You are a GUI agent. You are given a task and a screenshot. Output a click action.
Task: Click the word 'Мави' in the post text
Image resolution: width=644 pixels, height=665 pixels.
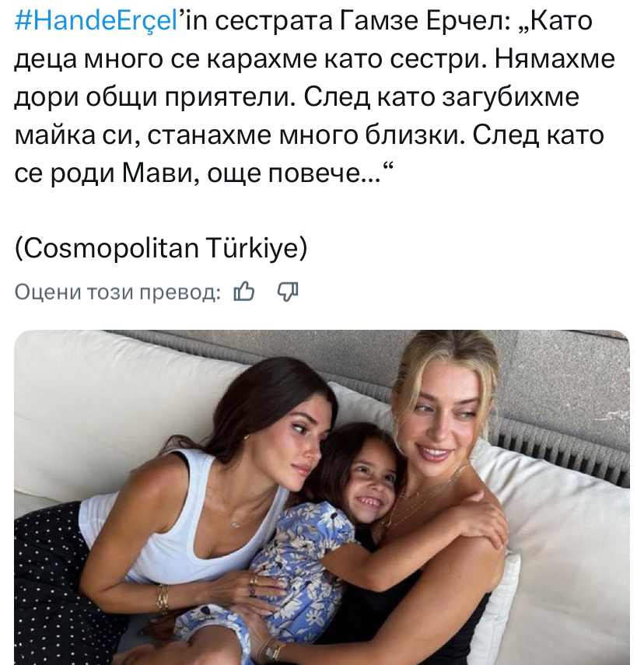click(x=157, y=173)
